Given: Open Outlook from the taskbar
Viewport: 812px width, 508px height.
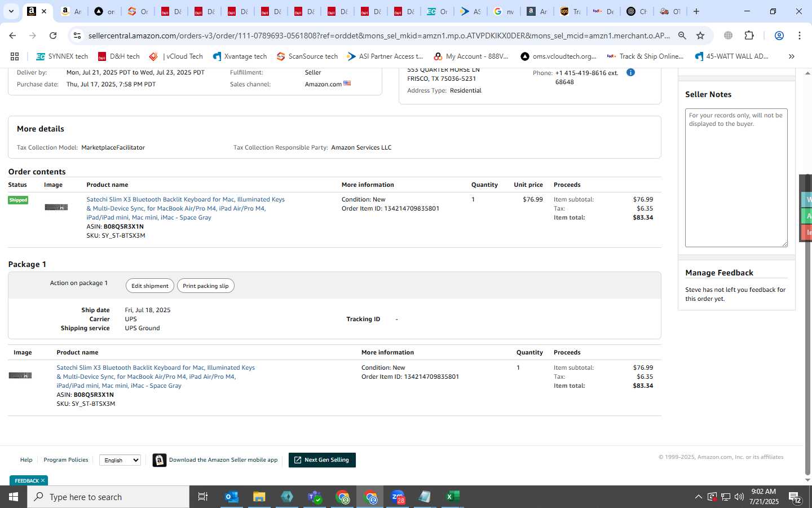Looking at the screenshot, I should tap(232, 497).
